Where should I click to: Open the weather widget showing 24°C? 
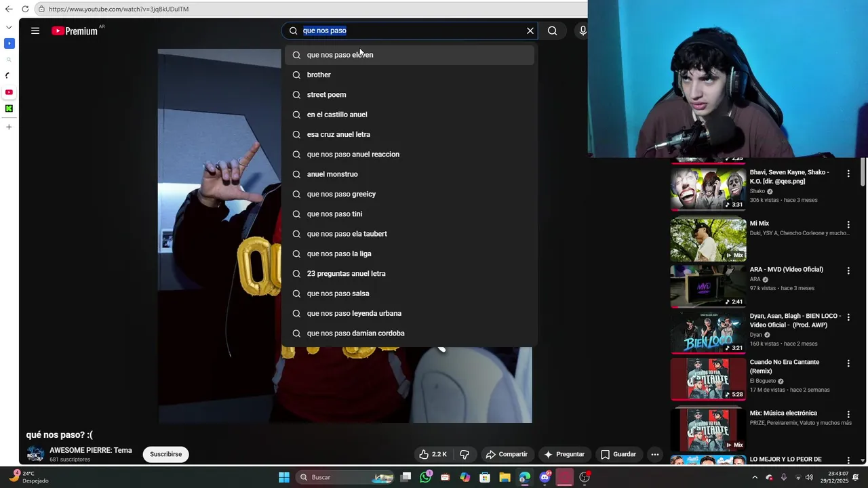[28, 477]
